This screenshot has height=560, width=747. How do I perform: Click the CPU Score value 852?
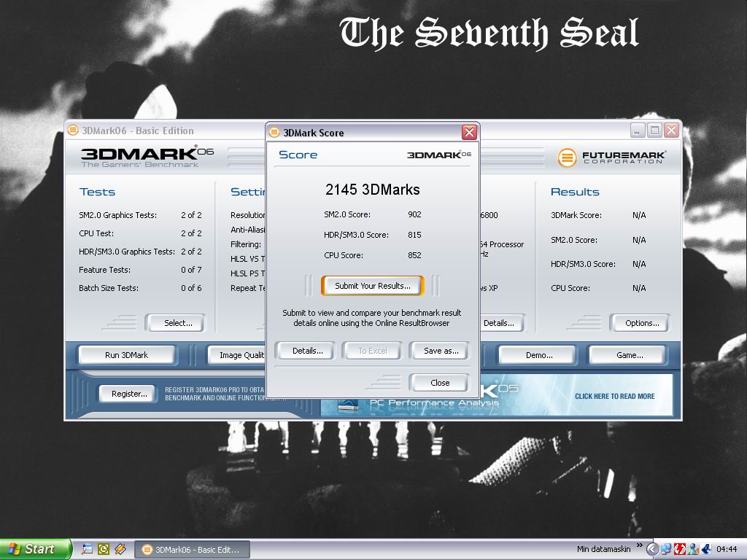point(414,255)
